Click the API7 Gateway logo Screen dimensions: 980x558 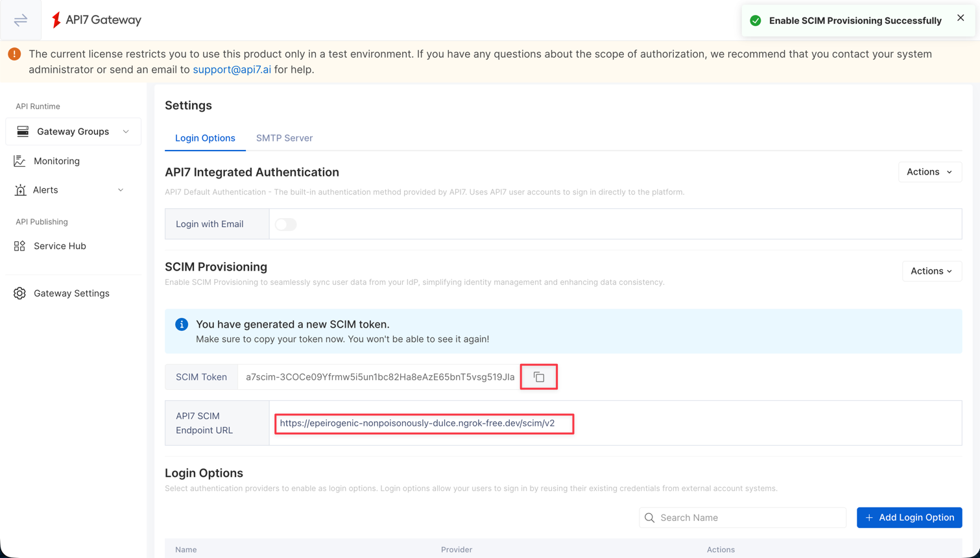(x=95, y=19)
